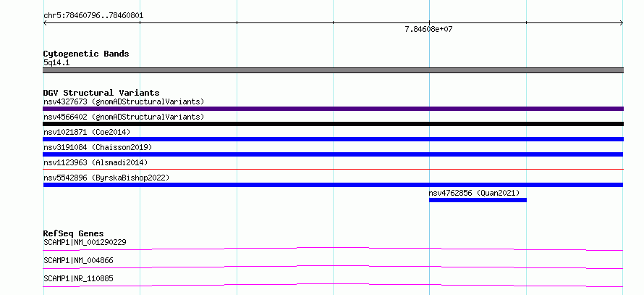Open the DGV Structural Variants track title
Screen dimensions: 644x295
101,93
